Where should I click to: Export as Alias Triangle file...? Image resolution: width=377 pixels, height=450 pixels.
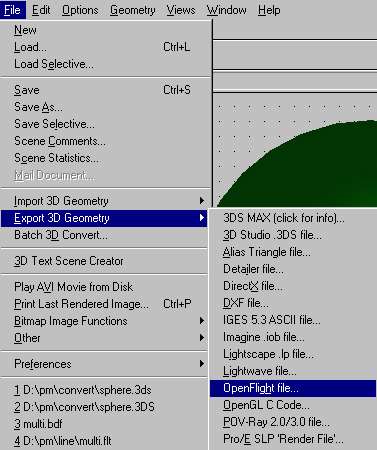[x=293, y=252]
